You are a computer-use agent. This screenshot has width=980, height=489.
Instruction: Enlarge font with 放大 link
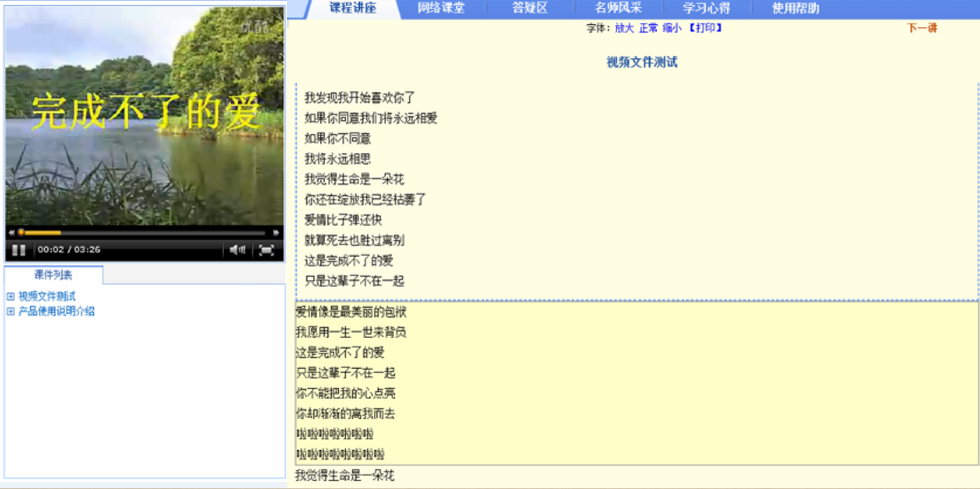624,28
